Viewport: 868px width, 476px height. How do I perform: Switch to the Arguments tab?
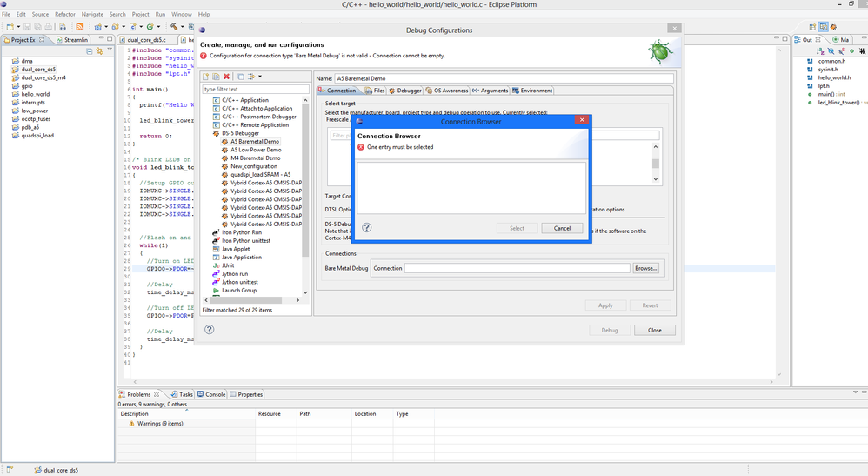click(x=490, y=91)
